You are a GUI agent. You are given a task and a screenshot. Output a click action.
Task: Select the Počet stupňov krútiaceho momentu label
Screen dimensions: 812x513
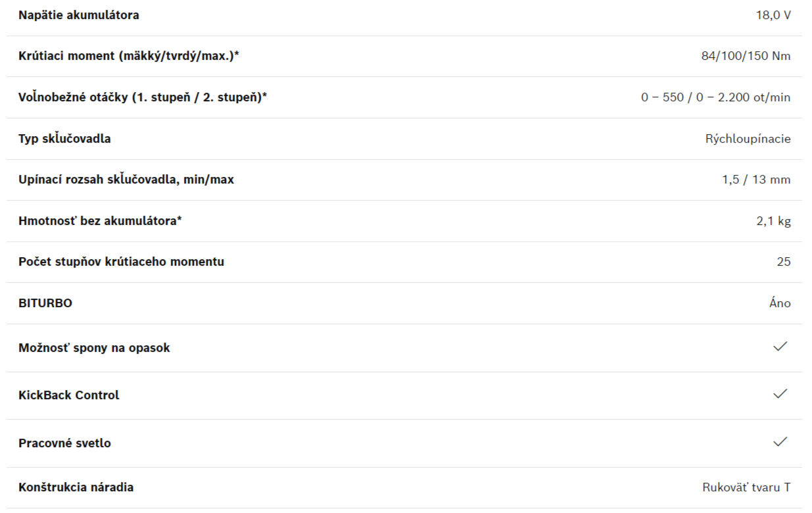(x=121, y=262)
